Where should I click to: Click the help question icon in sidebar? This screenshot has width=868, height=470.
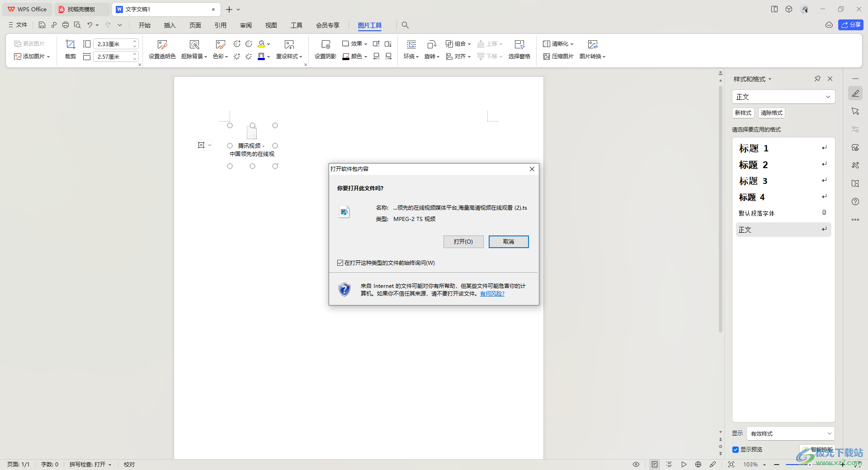[x=855, y=202]
